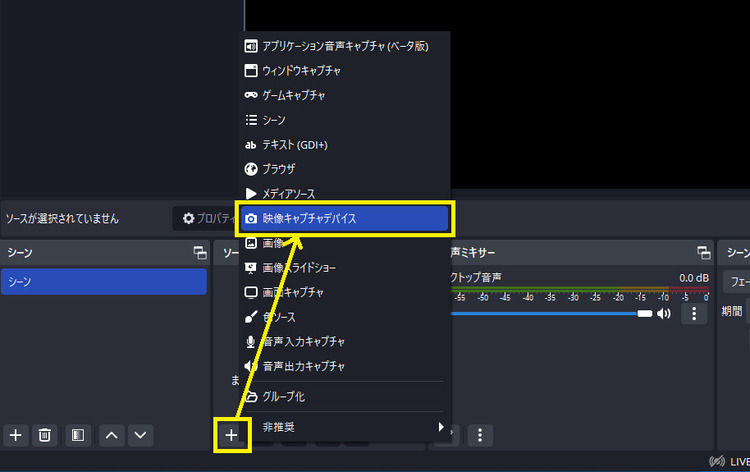Image resolution: width=750 pixels, height=472 pixels.
Task: Choose 音声入力キャプチャ from the menu
Action: tap(344, 341)
